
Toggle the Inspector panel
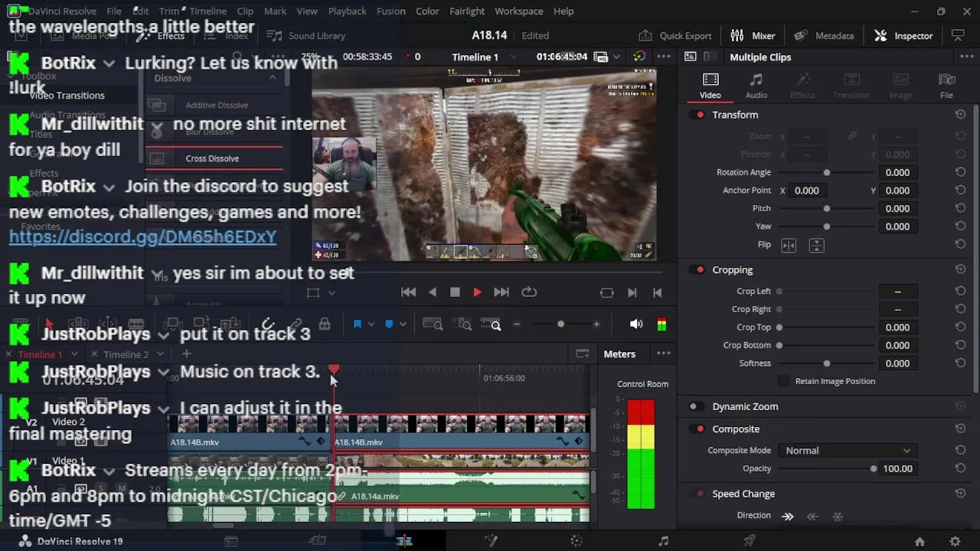point(903,35)
